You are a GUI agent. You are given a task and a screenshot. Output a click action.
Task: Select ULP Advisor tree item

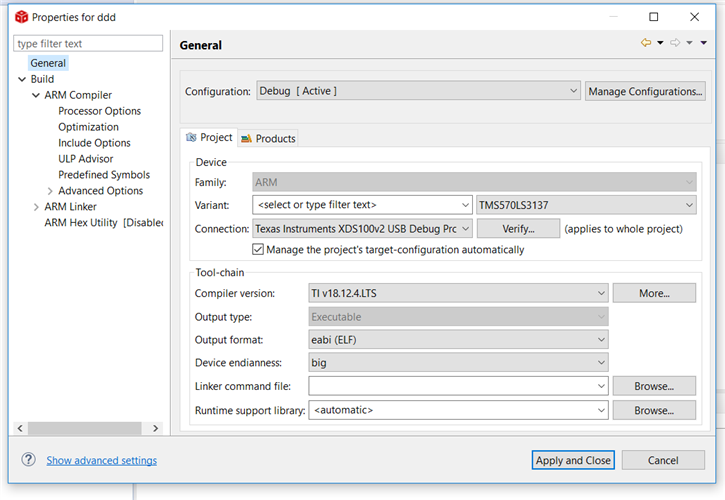coord(86,159)
